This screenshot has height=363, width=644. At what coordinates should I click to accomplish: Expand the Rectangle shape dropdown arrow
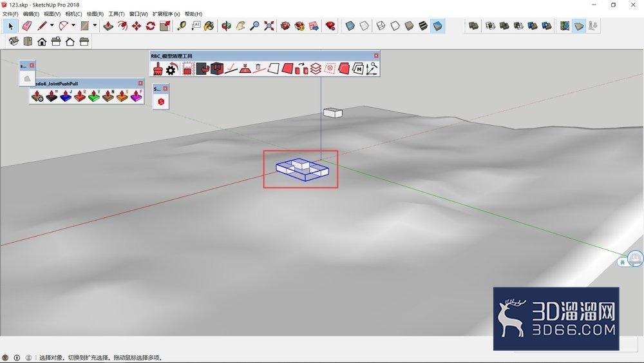point(95,26)
